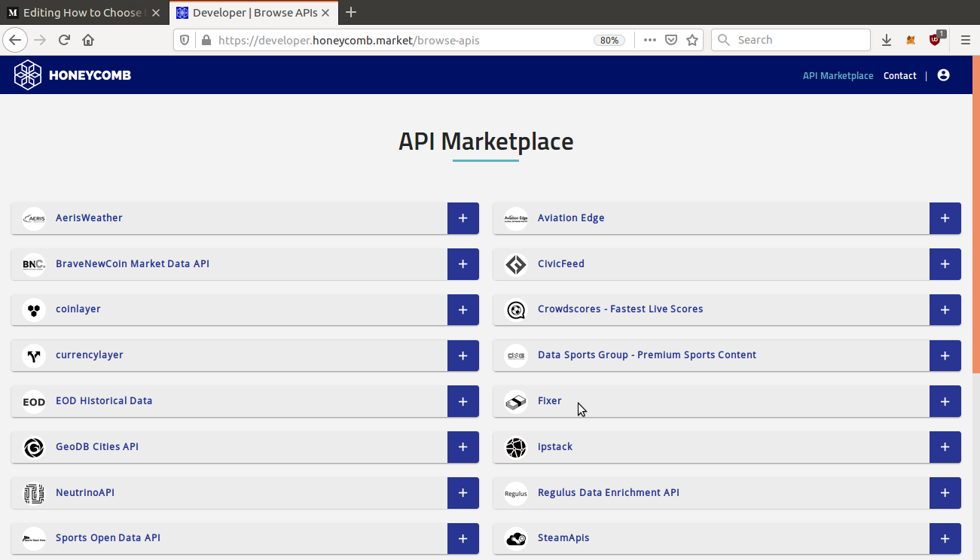The image size is (980, 560).
Task: Click the 80% zoom level indicator
Action: point(610,41)
